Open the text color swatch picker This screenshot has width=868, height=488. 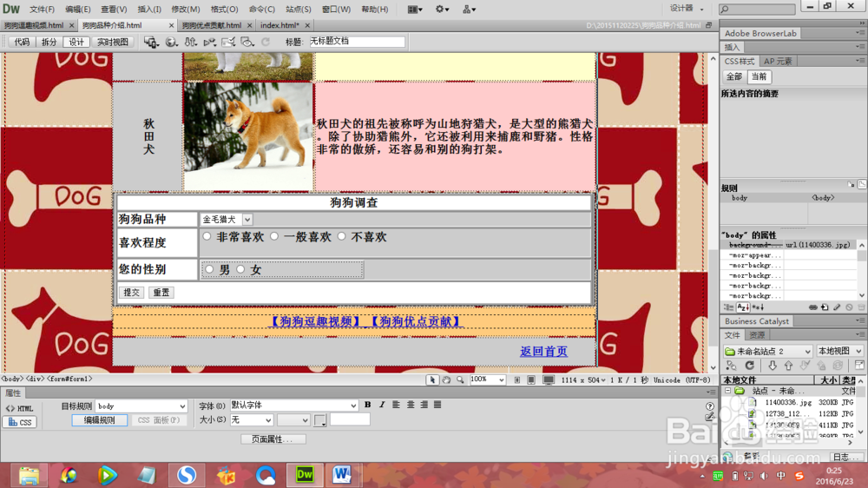(x=320, y=420)
